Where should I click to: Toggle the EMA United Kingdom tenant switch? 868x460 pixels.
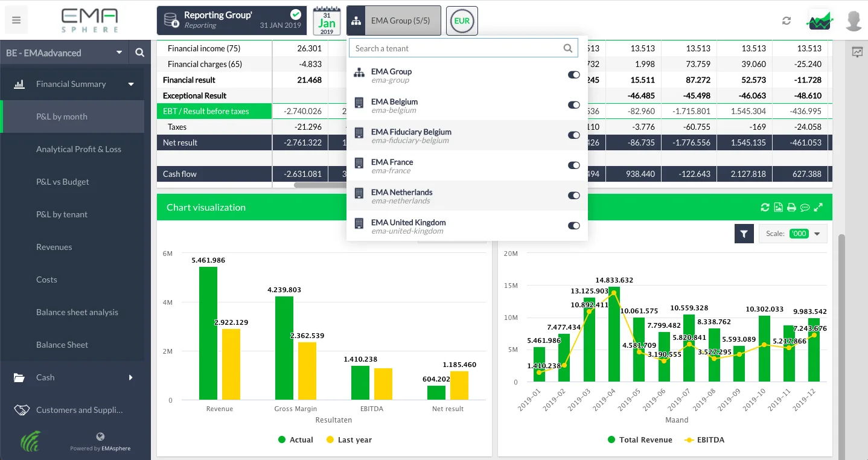[573, 226]
